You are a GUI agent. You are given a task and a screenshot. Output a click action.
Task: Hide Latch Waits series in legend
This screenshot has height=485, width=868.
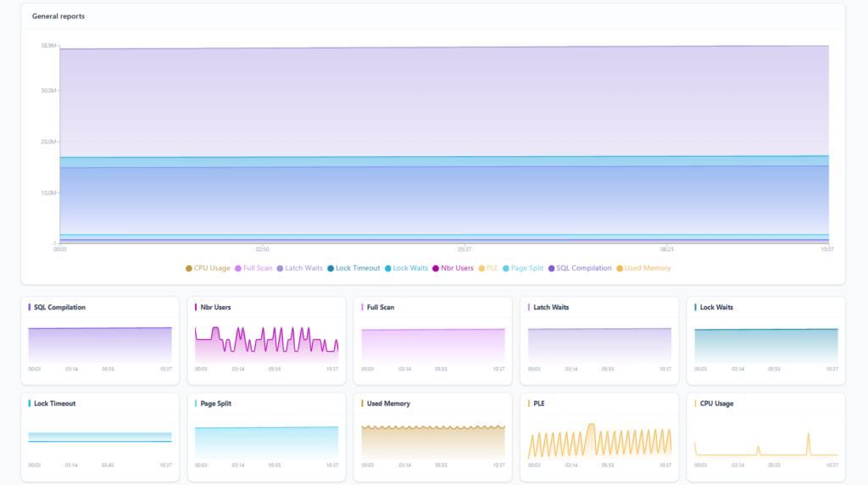point(299,268)
